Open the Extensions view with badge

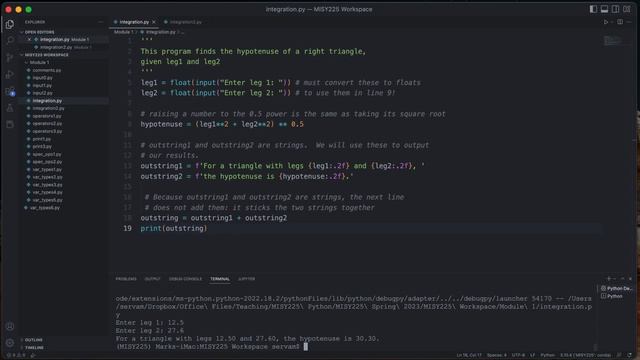pos(10,91)
